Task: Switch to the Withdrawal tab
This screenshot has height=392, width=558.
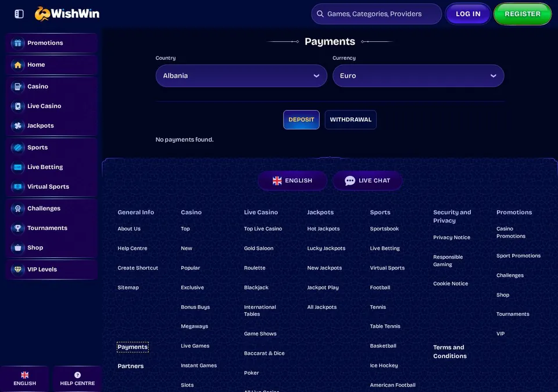Action: click(x=350, y=120)
